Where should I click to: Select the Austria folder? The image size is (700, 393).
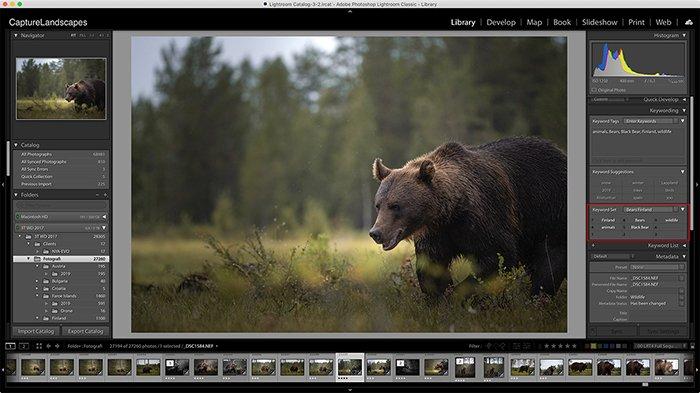tap(62, 266)
